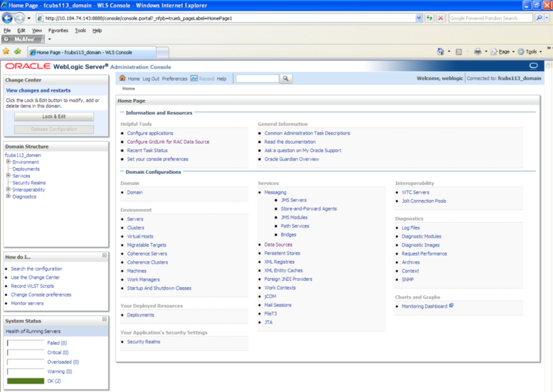
Task: Open the McAfee dropdown arrow
Action: (50, 39)
